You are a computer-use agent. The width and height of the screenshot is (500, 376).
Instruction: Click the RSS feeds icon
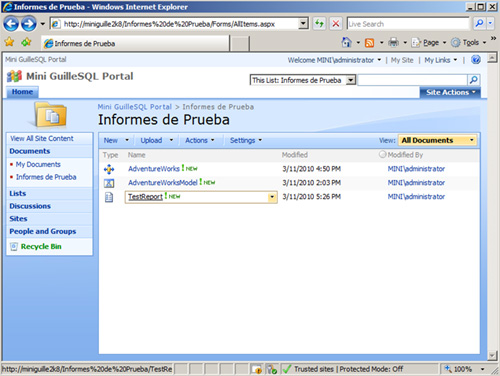pyautogui.click(x=369, y=43)
